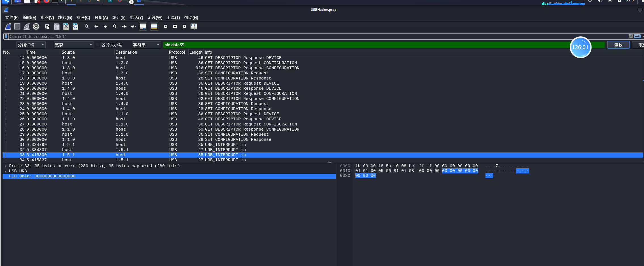Expand the USB URB tree node
The width and height of the screenshot is (644, 266).
click(x=5, y=171)
